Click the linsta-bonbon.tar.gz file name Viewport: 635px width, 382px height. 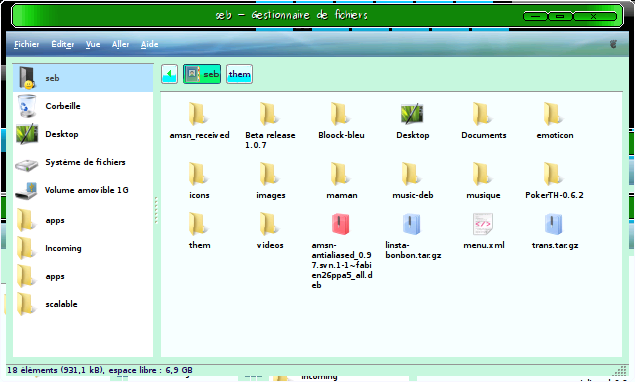413,250
